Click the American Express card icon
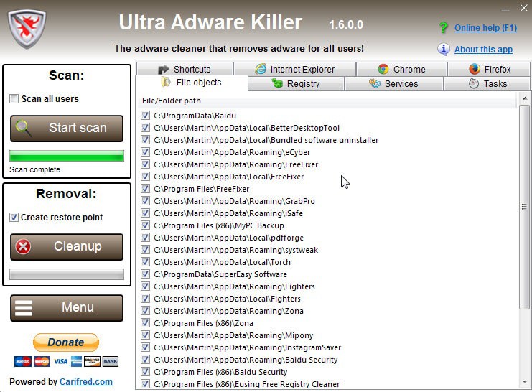This screenshot has height=392, width=532. (x=76, y=361)
